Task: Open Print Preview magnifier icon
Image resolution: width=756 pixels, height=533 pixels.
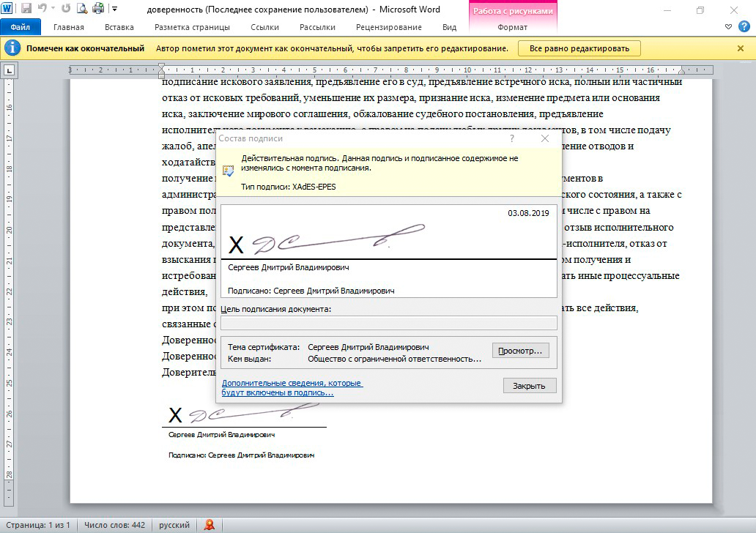Action: [82, 8]
